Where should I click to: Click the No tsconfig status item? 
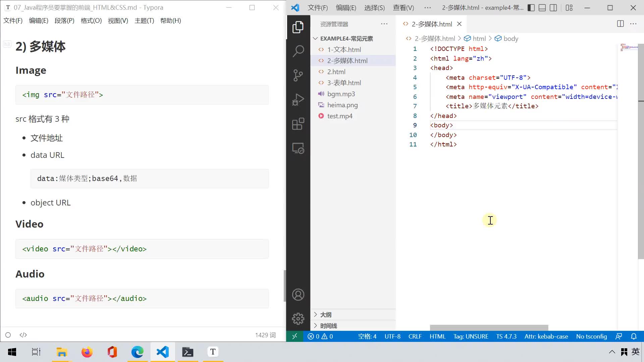click(591, 336)
